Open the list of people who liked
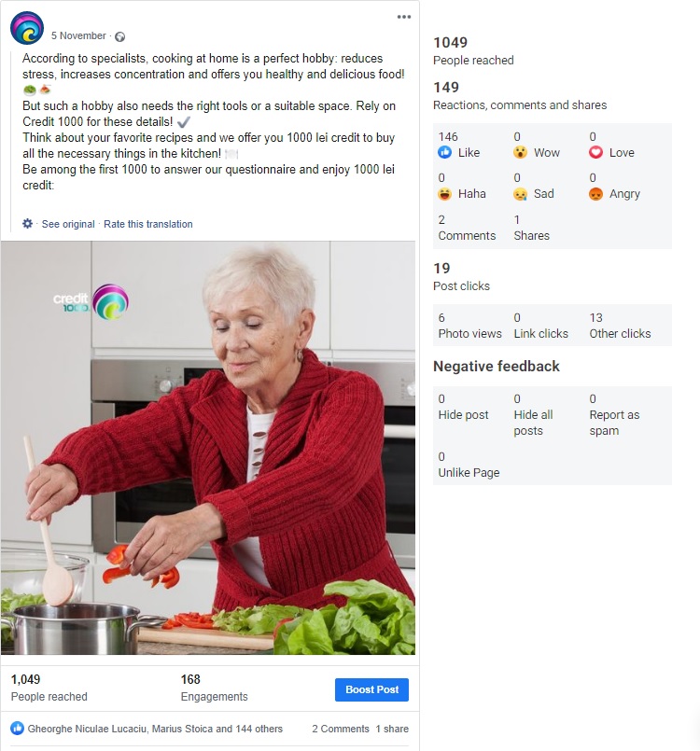Viewport: 700px width, 751px height. [155, 729]
